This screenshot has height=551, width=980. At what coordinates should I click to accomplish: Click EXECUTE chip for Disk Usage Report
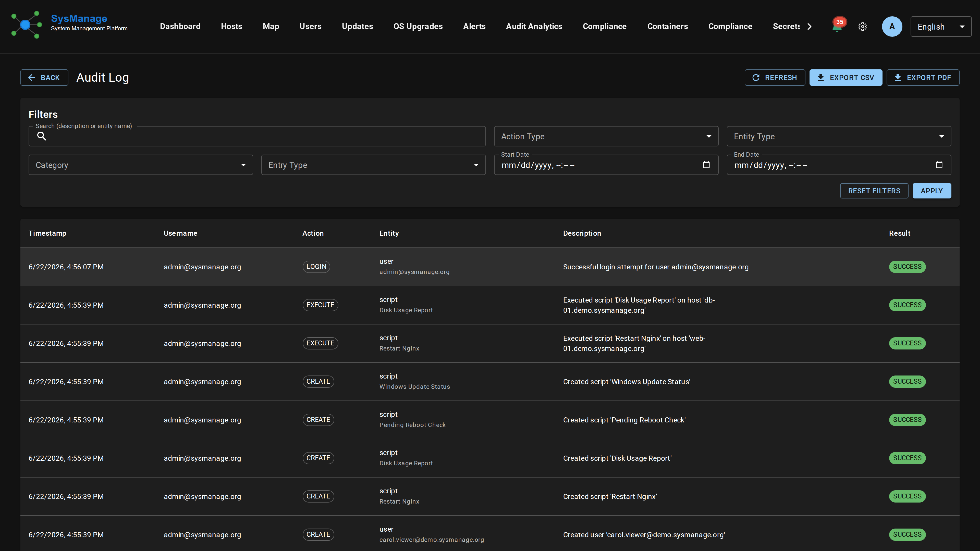[320, 305]
